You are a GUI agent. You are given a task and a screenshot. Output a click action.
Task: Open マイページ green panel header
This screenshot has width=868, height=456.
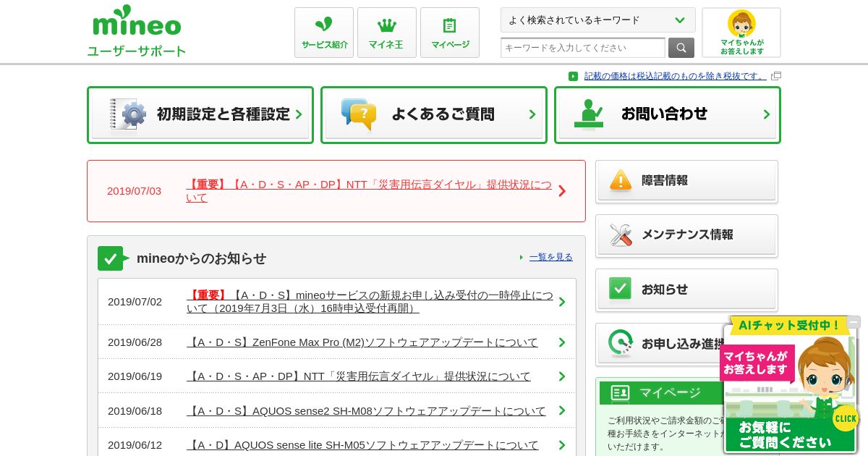coord(661,393)
